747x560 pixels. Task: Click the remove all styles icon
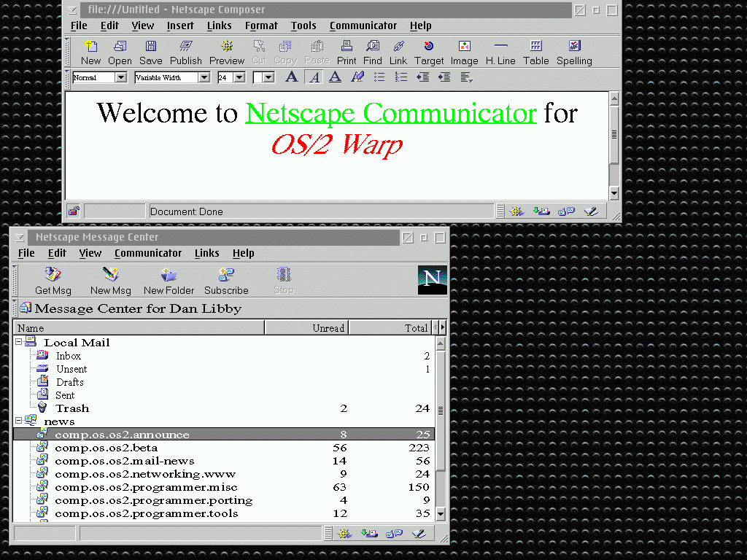click(x=357, y=77)
